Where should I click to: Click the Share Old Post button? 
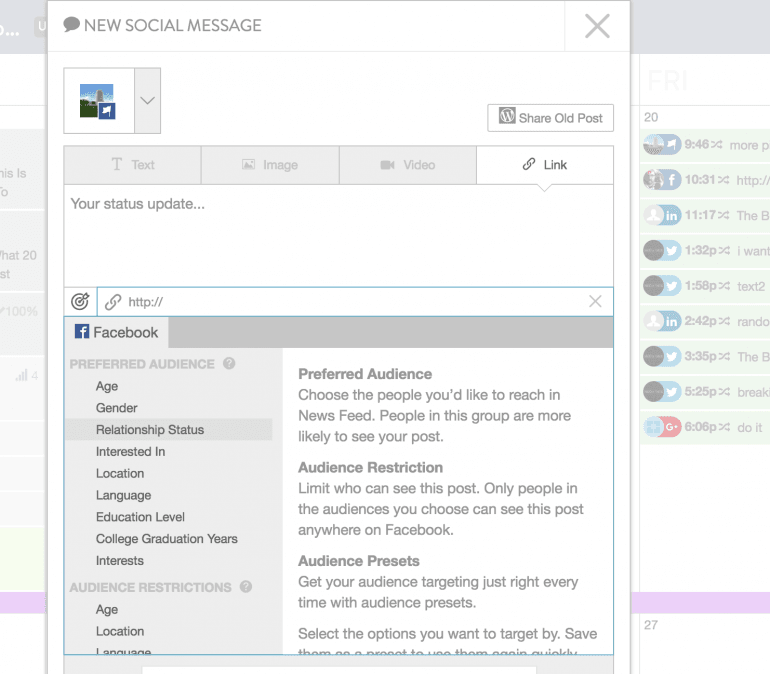tap(550, 118)
